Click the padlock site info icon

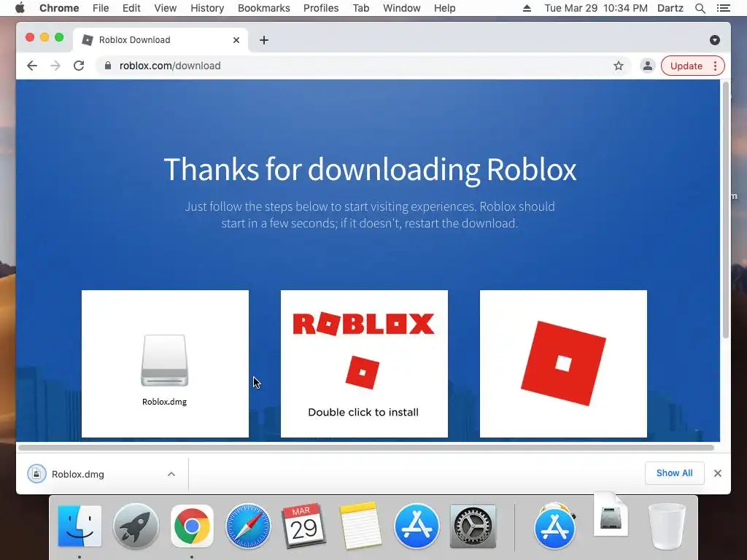pos(108,66)
